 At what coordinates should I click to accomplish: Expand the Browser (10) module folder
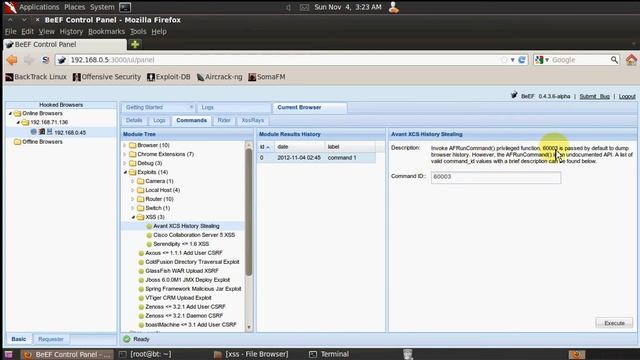pyautogui.click(x=125, y=145)
